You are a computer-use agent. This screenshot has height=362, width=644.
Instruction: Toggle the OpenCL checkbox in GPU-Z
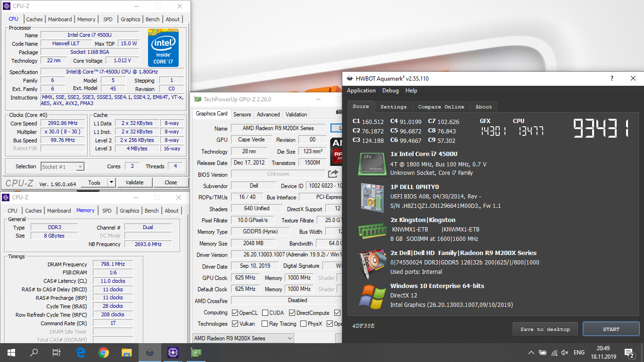pyautogui.click(x=235, y=313)
